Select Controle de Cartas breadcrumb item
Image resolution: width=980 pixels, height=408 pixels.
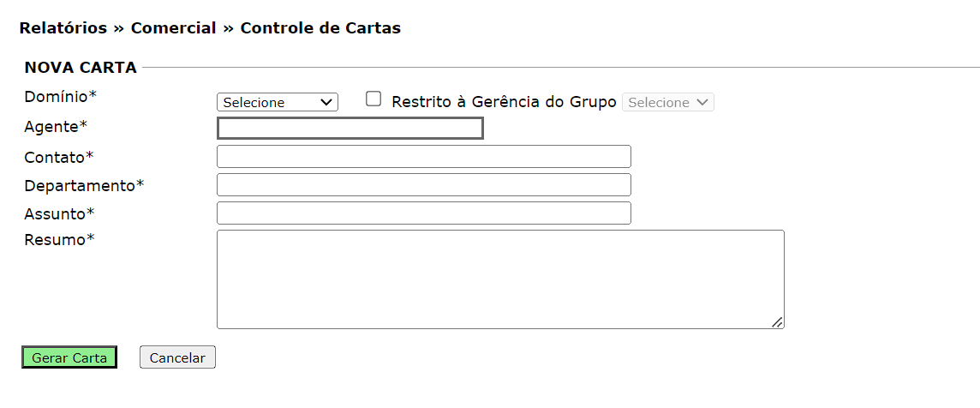point(320,28)
